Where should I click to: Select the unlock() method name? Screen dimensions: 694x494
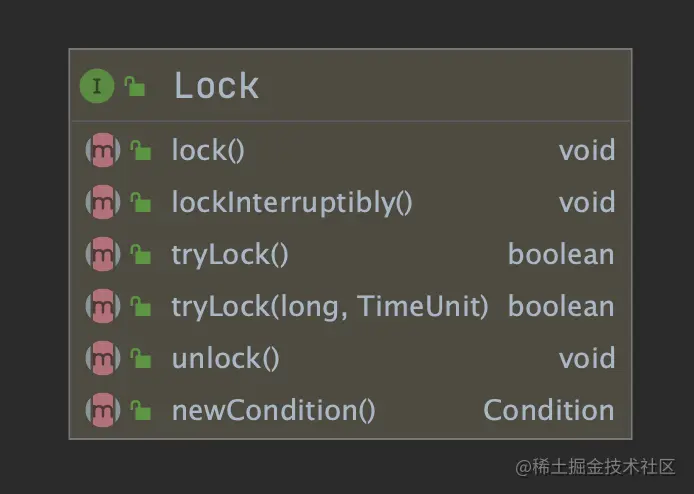click(x=226, y=359)
